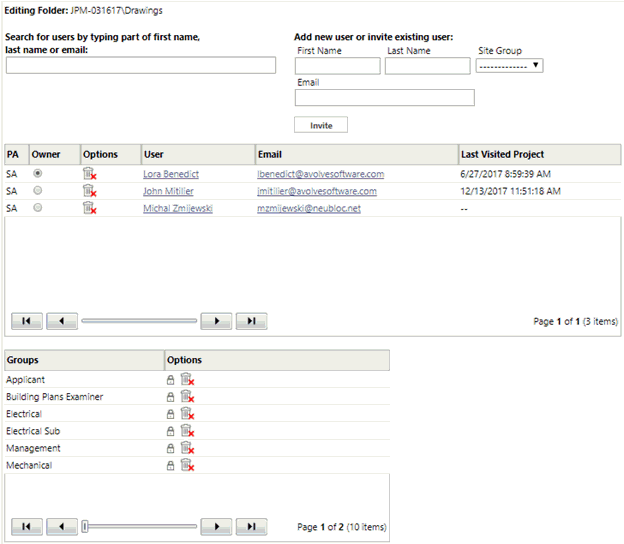The image size is (624, 544).
Task: Choose Michal Zmijewski as folder owner
Action: (38, 208)
